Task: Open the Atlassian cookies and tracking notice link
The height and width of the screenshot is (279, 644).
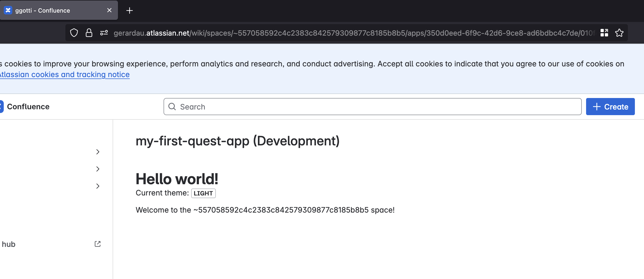Action: pyautogui.click(x=64, y=74)
